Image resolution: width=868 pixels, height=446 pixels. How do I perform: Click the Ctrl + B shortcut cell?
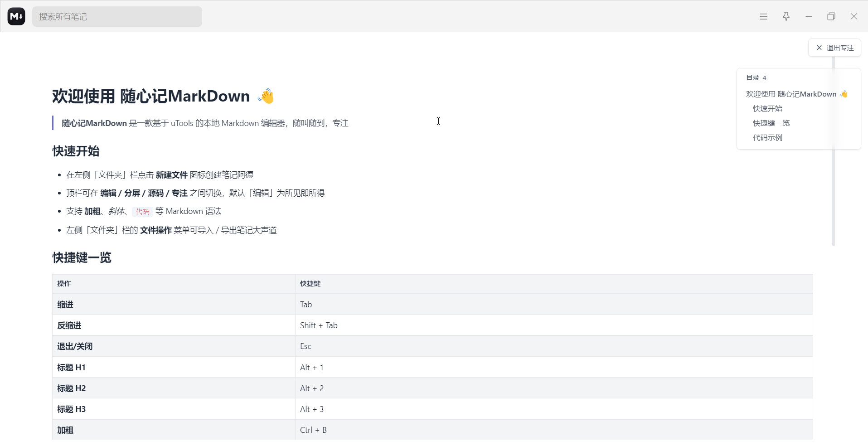554,430
